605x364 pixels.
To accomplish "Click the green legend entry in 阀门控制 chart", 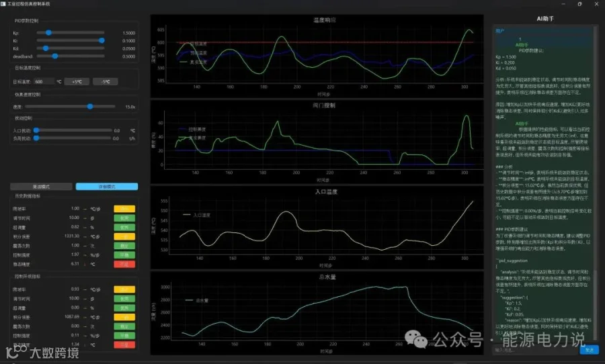I will click(192, 138).
